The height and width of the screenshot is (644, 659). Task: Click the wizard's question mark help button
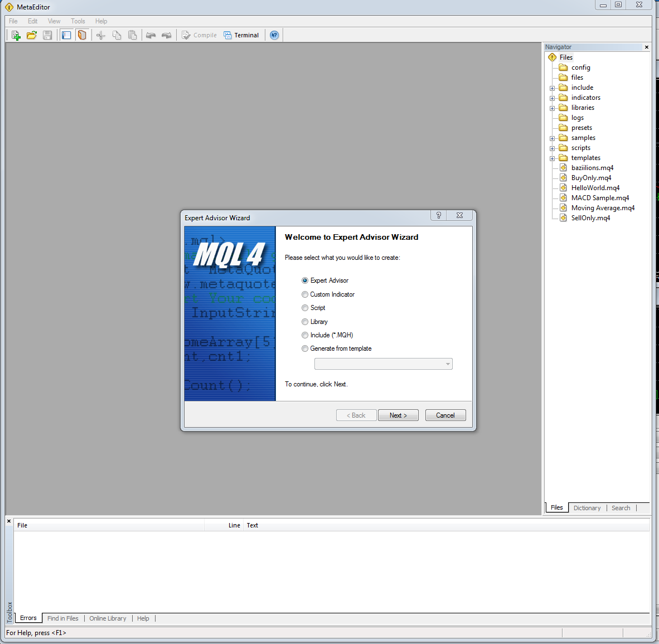439,215
